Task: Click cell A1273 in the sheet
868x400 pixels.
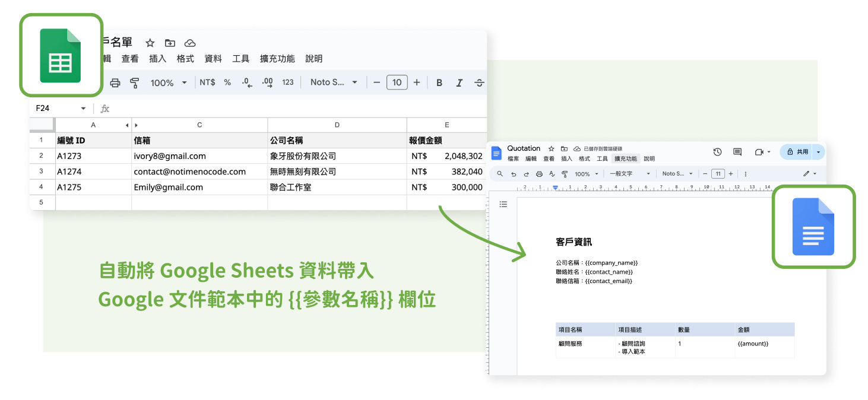Action: tap(93, 156)
